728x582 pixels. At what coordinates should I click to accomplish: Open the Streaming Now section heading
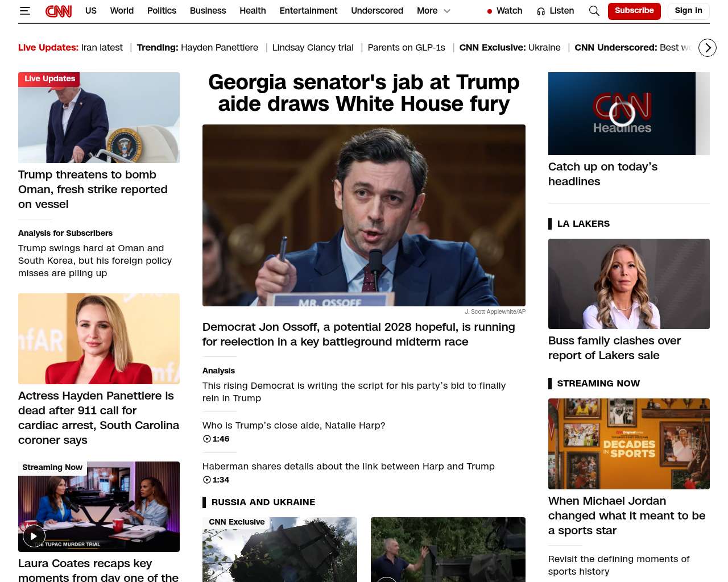coord(598,384)
